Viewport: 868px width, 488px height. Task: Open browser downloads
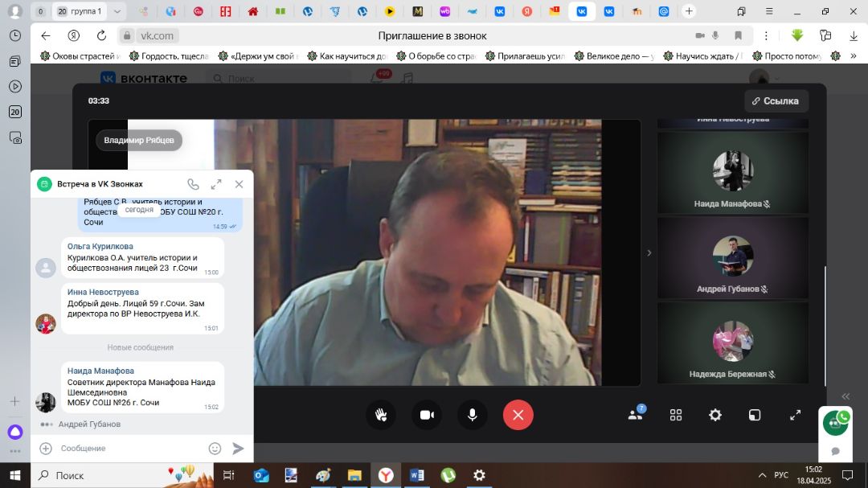click(x=854, y=35)
